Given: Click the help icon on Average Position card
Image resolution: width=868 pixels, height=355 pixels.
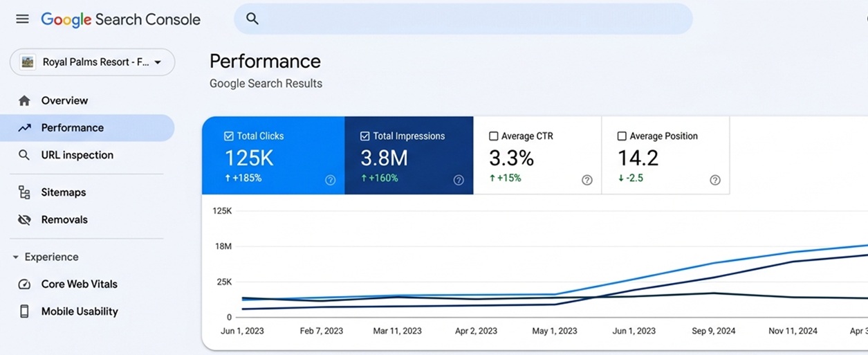Looking at the screenshot, I should [x=715, y=180].
